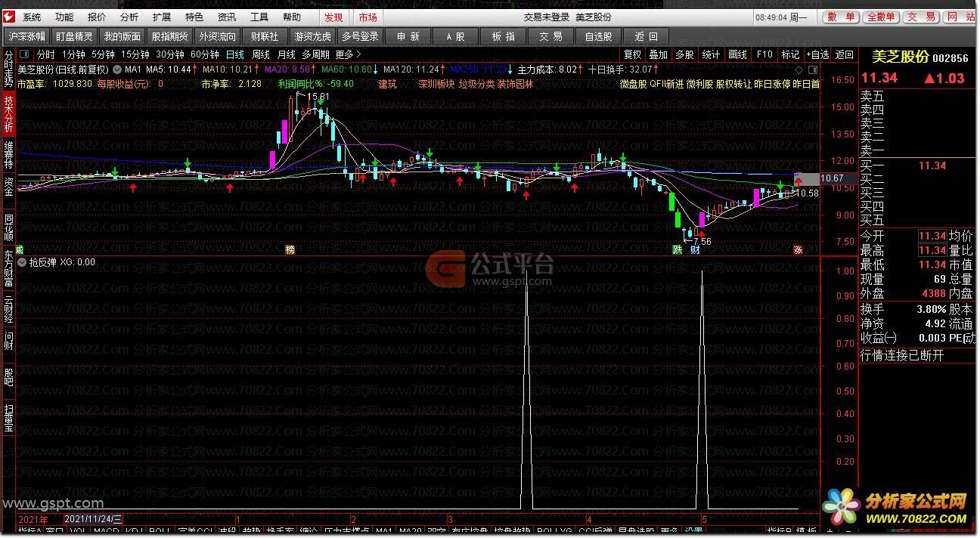Click the 跌 marker at the chart bottom
This screenshot has height=538, width=980.
678,250
